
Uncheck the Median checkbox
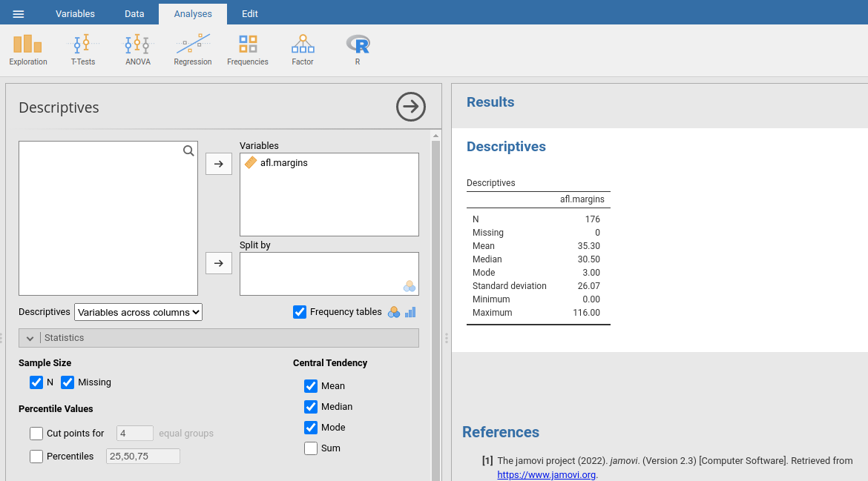coord(311,406)
